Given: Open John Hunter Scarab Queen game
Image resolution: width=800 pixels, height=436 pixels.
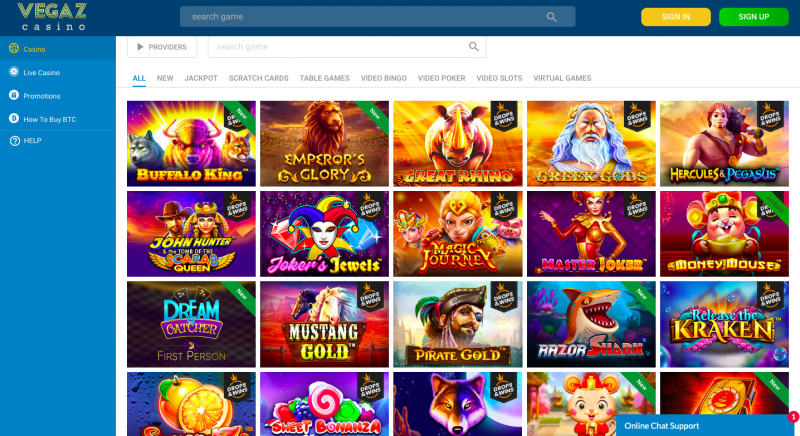Looking at the screenshot, I should point(191,234).
